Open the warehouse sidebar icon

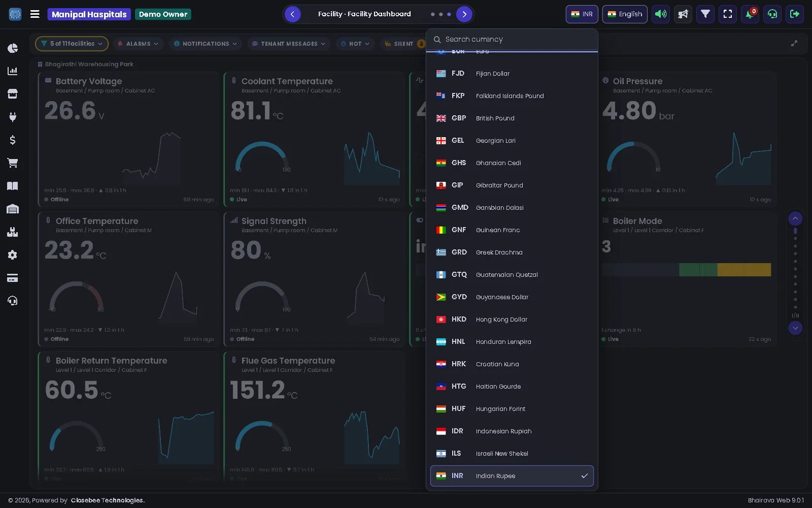(x=13, y=209)
